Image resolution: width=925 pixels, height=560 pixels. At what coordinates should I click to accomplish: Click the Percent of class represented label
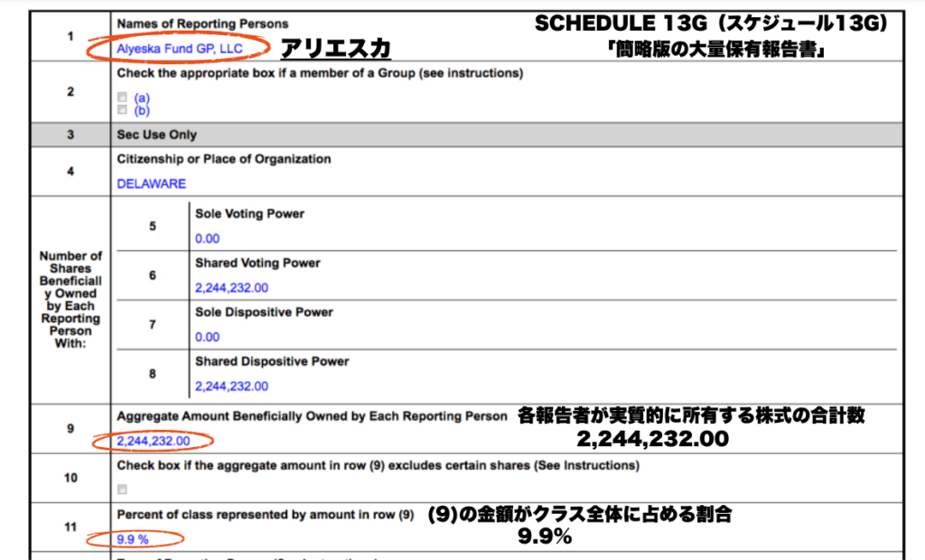[265, 515]
